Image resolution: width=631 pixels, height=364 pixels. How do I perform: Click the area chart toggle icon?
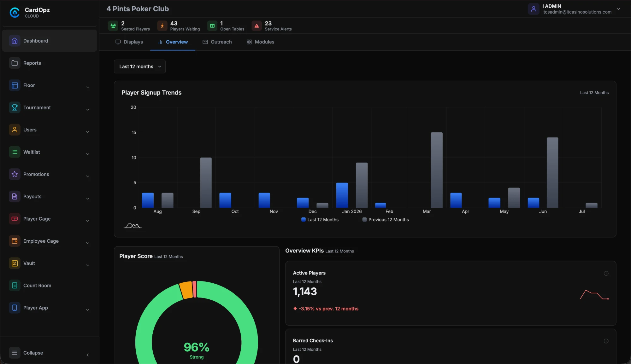tap(133, 226)
